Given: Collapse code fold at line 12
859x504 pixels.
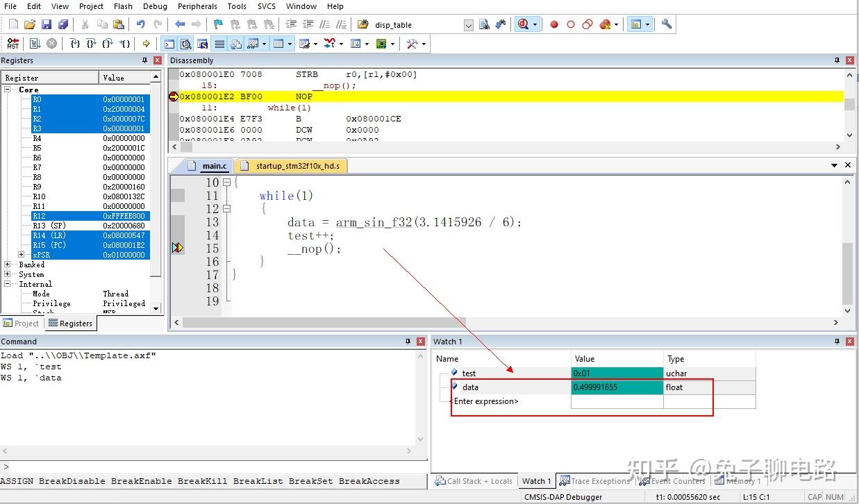Looking at the screenshot, I should [226, 208].
